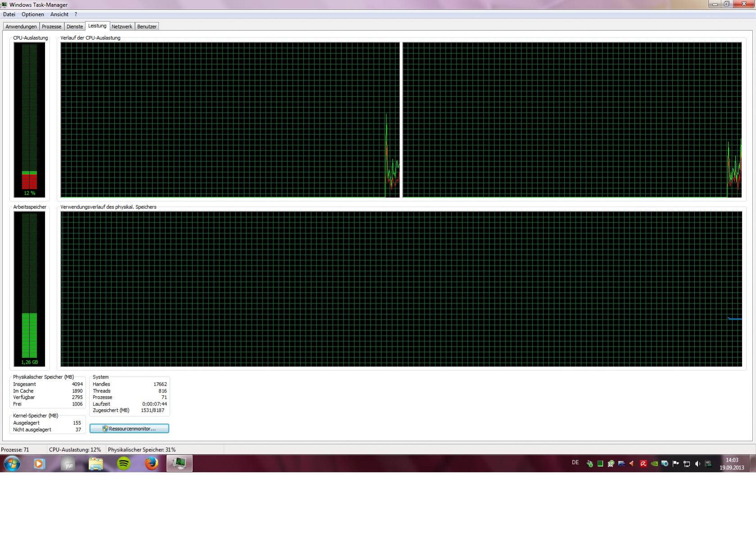Open the NVIDIA tray icon
Viewport: 756px width, 542px height.
pos(654,464)
